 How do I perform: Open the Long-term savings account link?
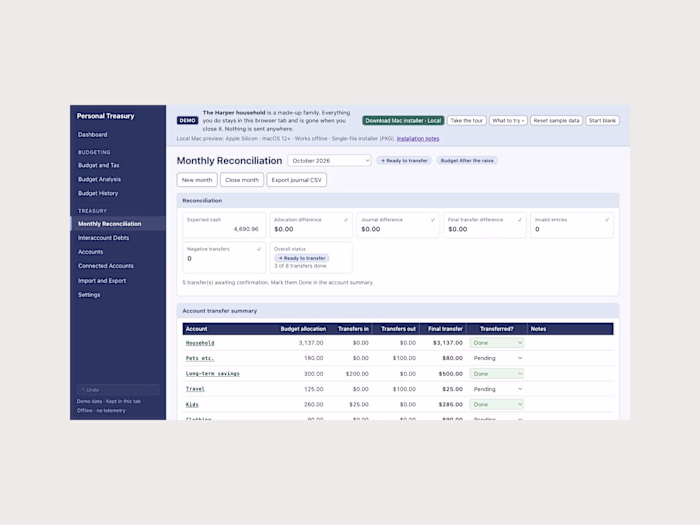[x=212, y=374]
